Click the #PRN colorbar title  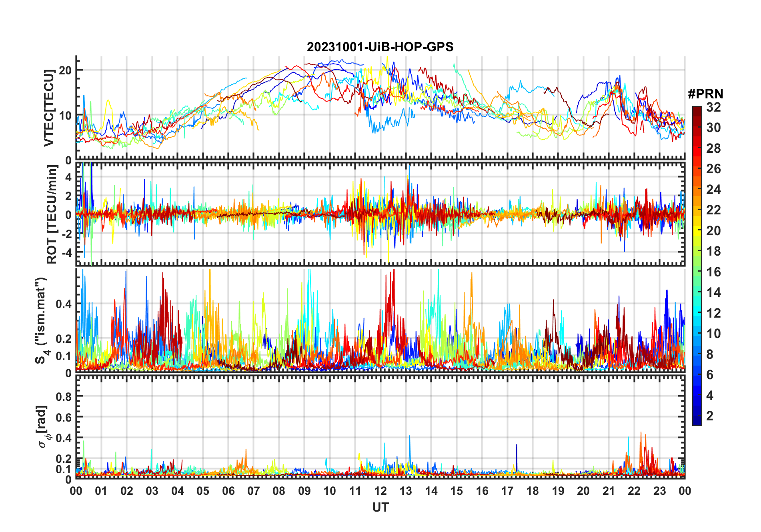[705, 94]
